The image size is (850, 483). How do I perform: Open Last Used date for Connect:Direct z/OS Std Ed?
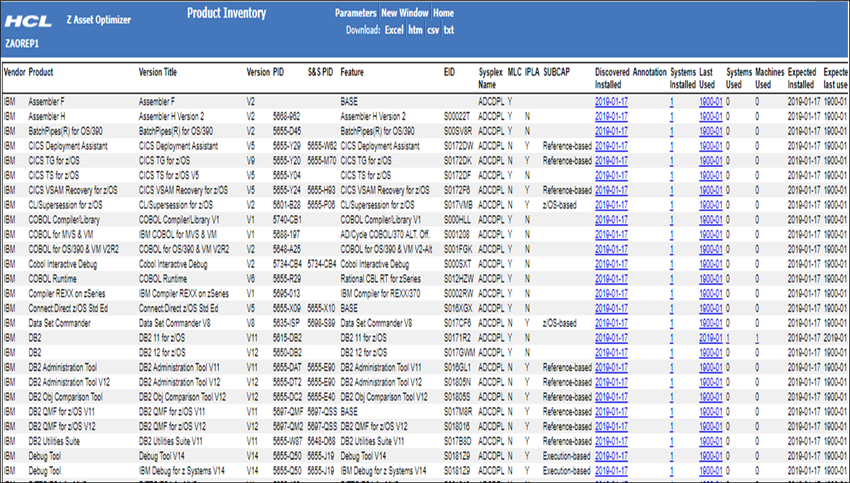(711, 308)
